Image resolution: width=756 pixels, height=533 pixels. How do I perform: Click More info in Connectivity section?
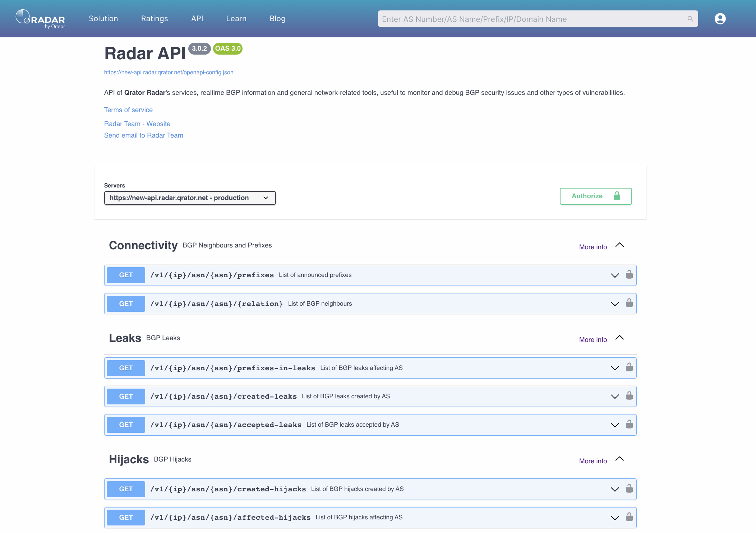(593, 247)
